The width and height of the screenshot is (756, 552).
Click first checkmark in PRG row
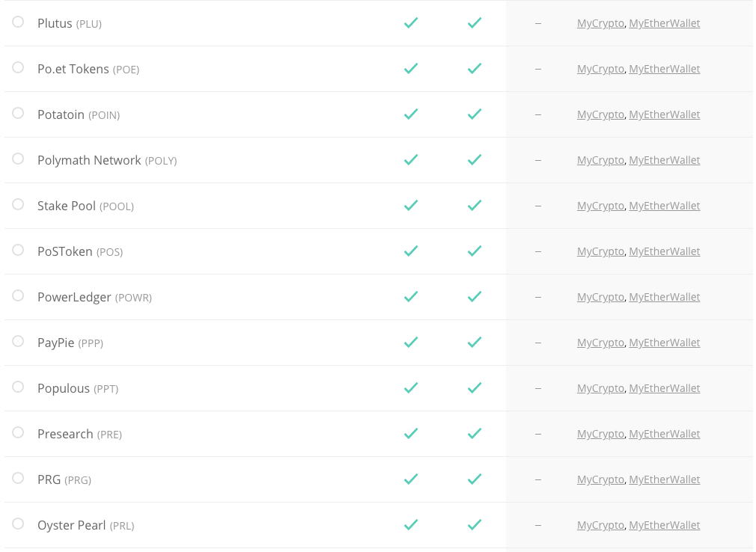click(x=411, y=479)
